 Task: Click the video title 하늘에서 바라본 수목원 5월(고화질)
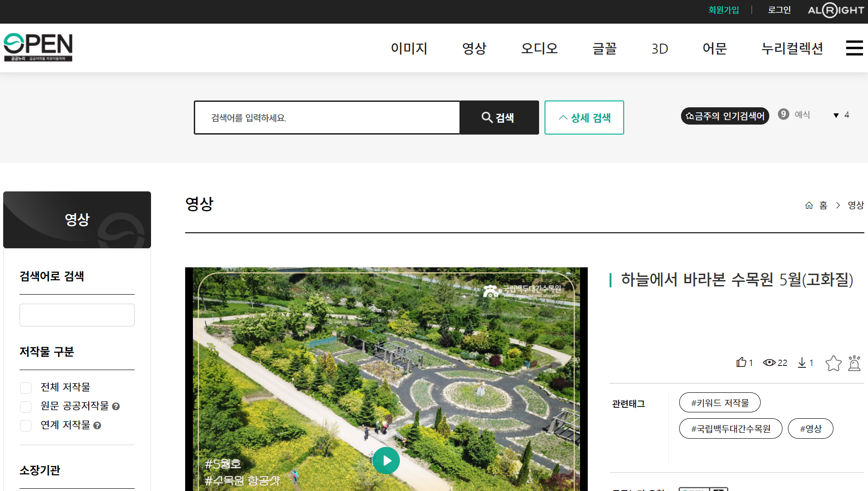[x=737, y=280]
